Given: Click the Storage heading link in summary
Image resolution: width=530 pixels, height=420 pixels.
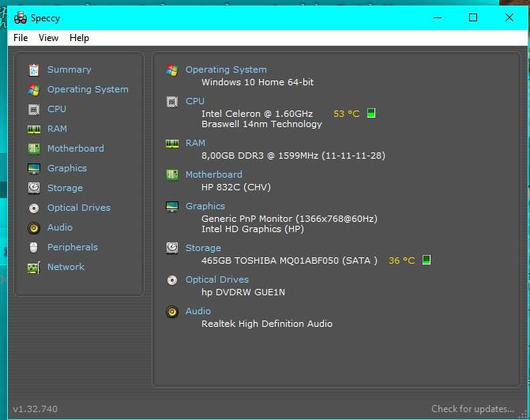Looking at the screenshot, I should (203, 248).
